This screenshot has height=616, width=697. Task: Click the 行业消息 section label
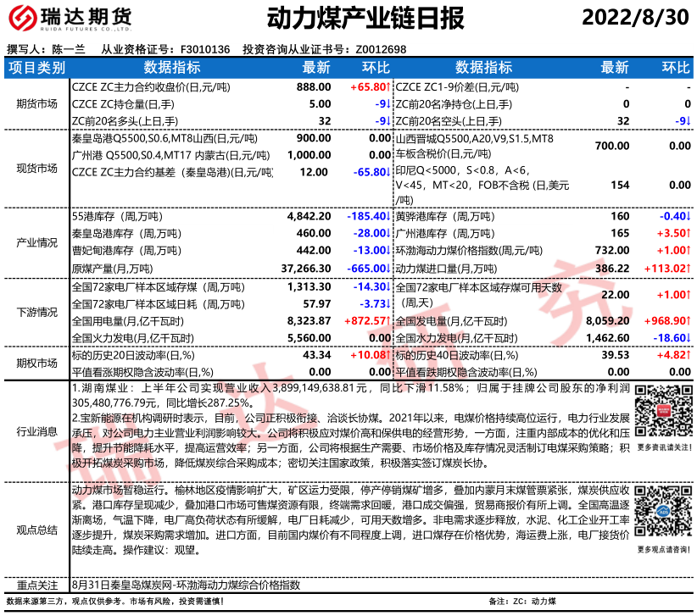[x=36, y=430]
